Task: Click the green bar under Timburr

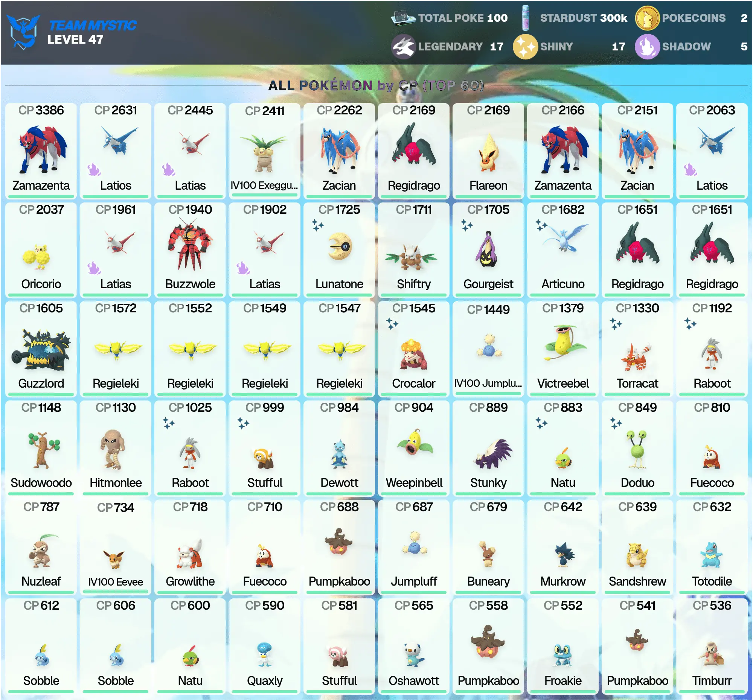Action: 712,692
